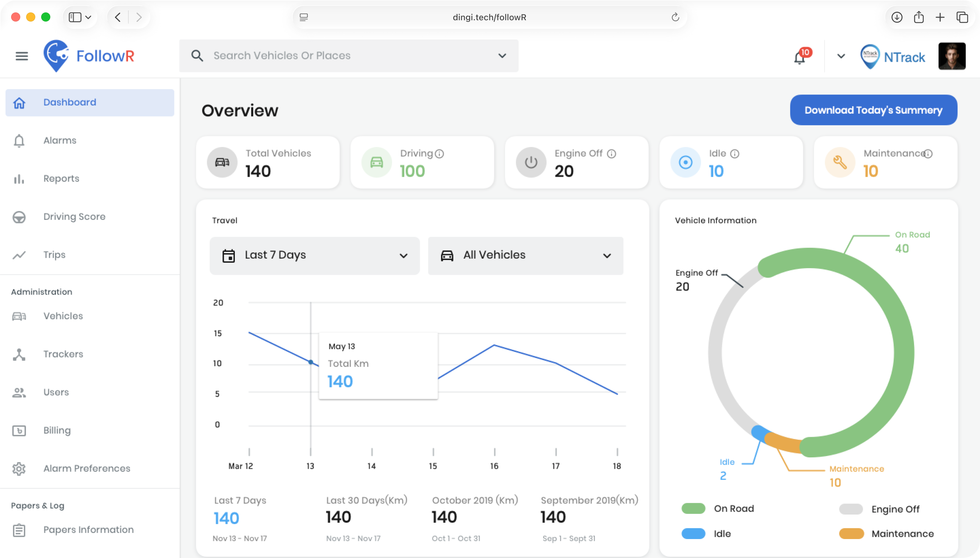Click the Maintenance info tooltip icon
Screen dimensions: 980x558
pyautogui.click(x=929, y=153)
